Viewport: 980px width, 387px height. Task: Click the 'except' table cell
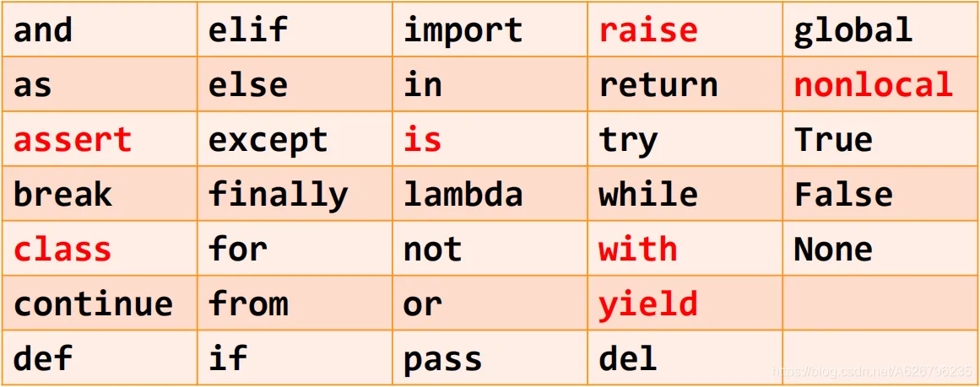coord(295,138)
